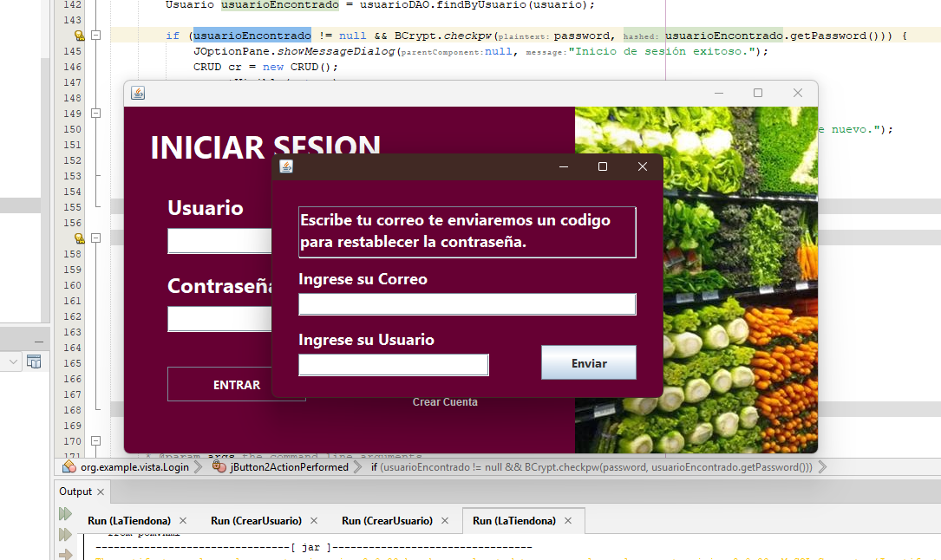
Task: Switch to the second Run (CrearUsuario) tab
Action: 387,521
